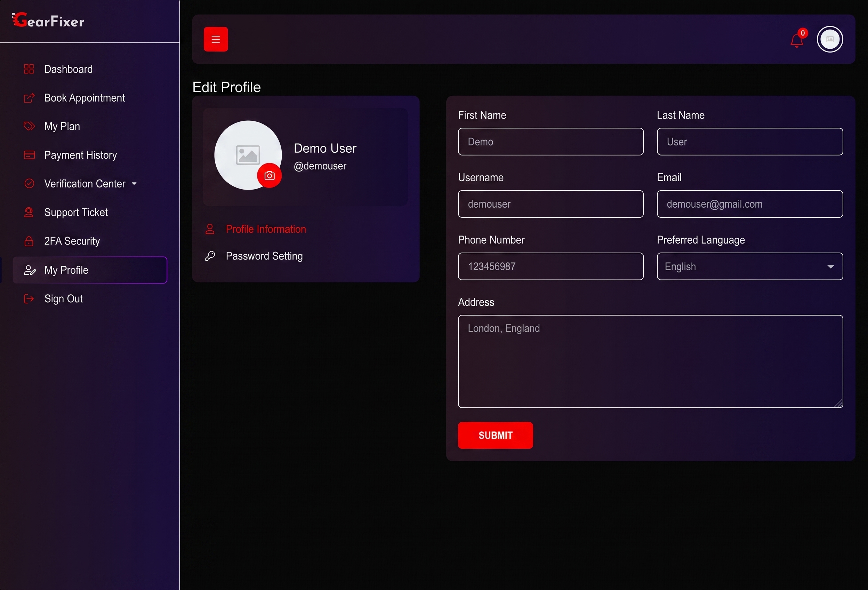868x590 pixels.
Task: Click the SUBMIT button
Action: 495,435
